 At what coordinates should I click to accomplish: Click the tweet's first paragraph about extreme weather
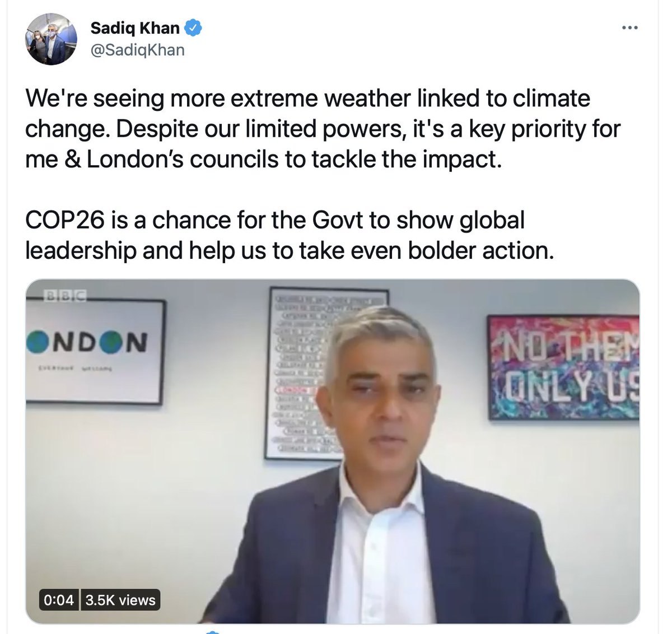click(x=323, y=129)
